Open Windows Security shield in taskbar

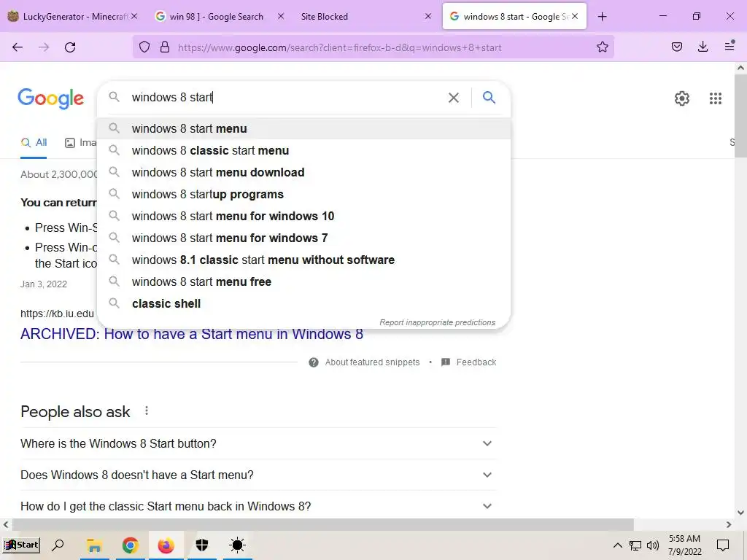tap(202, 545)
